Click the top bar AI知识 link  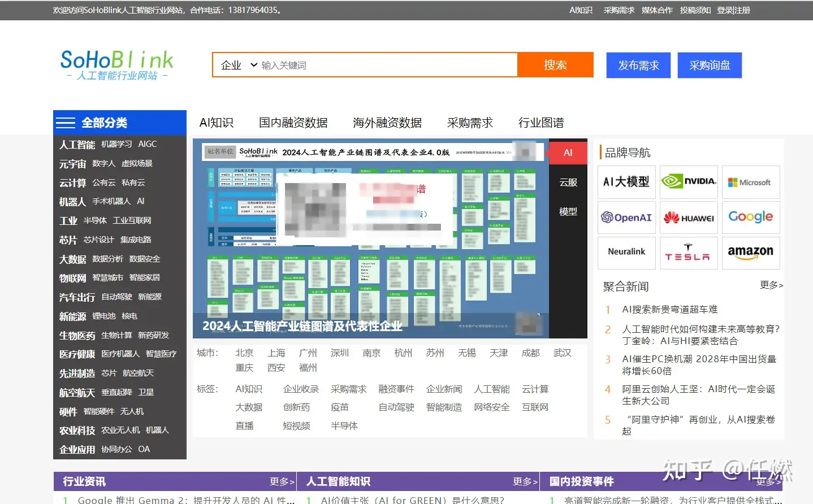pos(581,10)
